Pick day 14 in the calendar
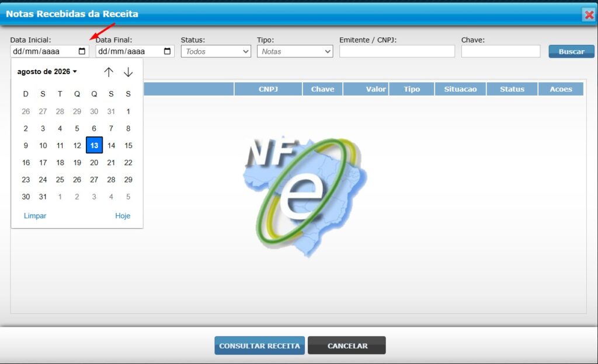The image size is (598, 364). [x=111, y=145]
